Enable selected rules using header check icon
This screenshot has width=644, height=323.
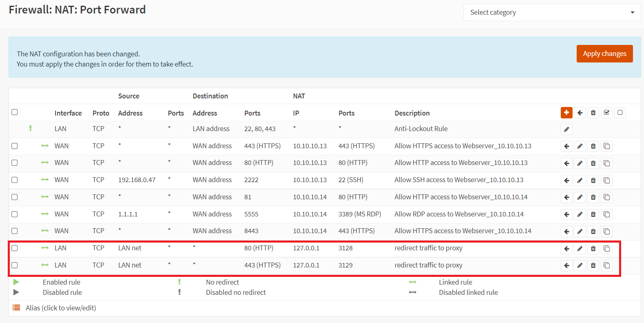[607, 113]
